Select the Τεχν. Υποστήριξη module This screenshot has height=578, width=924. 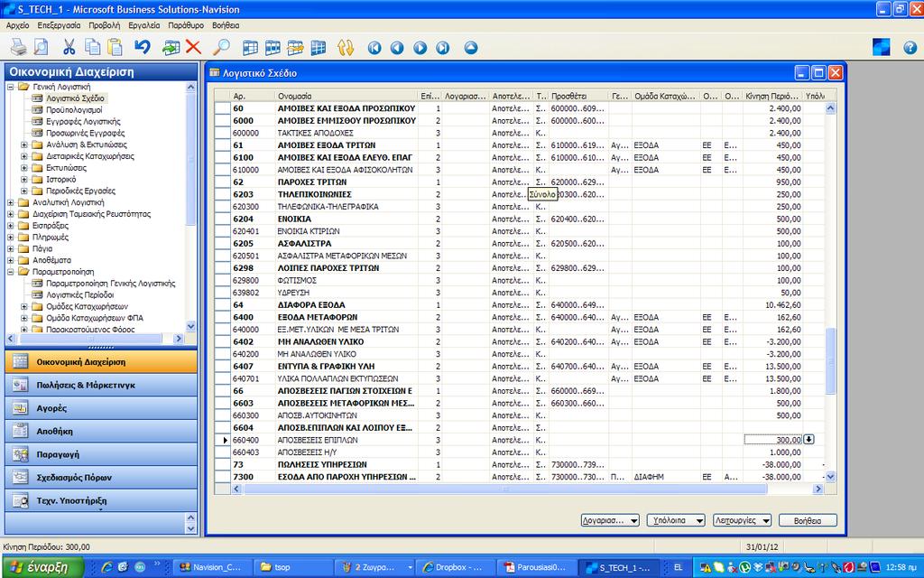(x=101, y=500)
